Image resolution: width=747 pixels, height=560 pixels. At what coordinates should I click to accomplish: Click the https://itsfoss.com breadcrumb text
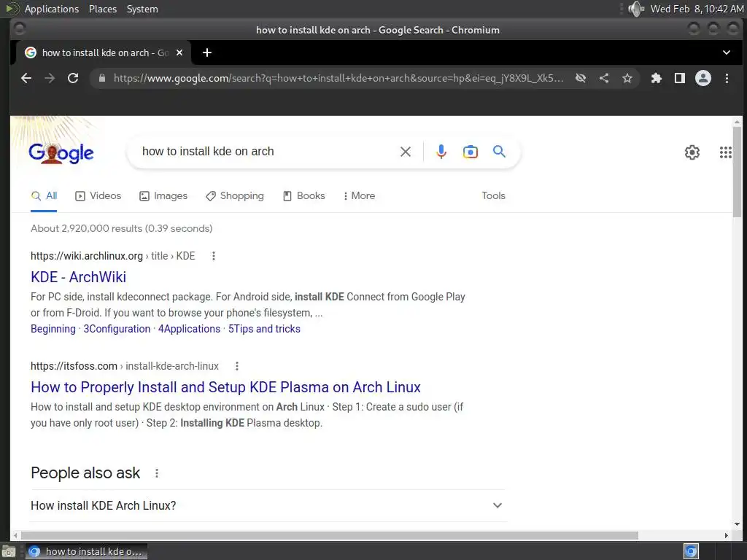pos(74,366)
